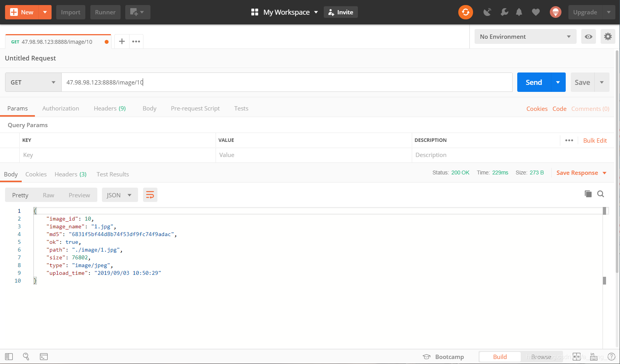Expand the Save Response dropdown

click(604, 173)
